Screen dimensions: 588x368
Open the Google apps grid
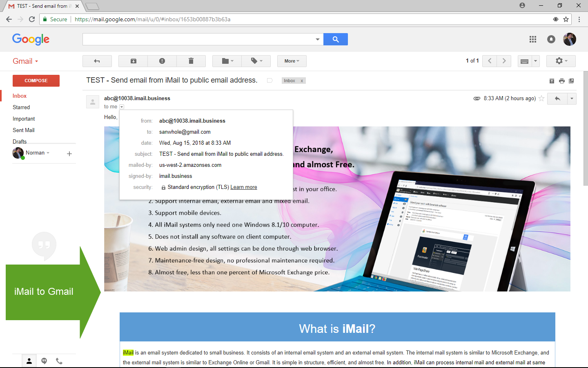[532, 39]
